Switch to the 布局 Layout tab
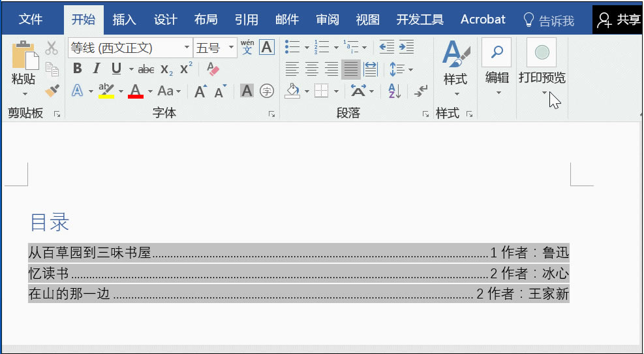The image size is (644, 354). click(x=206, y=20)
